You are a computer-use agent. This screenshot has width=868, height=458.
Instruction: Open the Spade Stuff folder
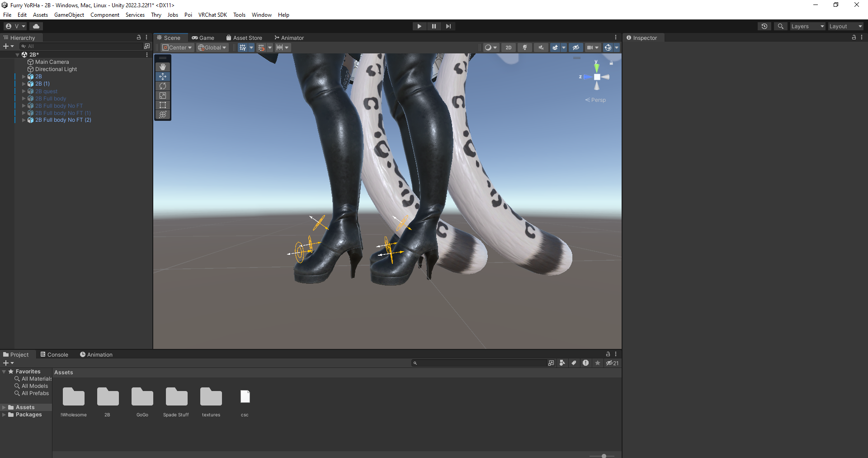[176, 402]
